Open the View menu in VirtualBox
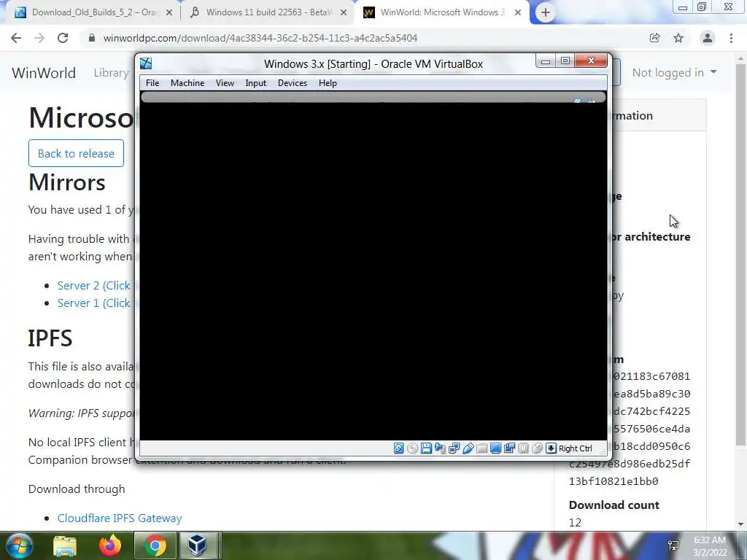 pyautogui.click(x=225, y=83)
